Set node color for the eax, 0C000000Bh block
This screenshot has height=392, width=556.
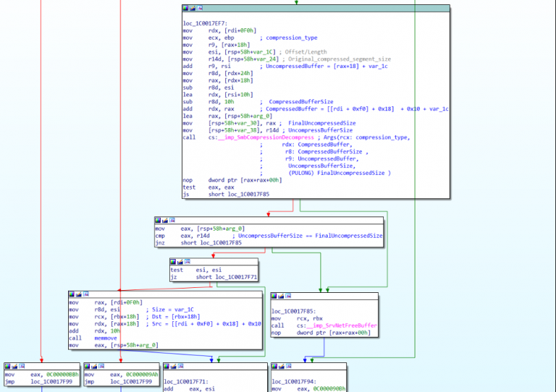click(8, 365)
